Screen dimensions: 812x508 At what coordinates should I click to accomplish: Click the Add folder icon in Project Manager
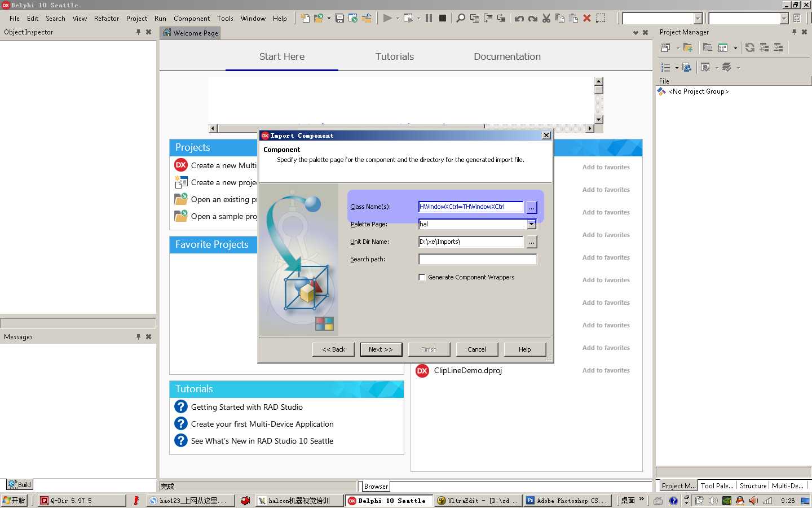(x=688, y=48)
